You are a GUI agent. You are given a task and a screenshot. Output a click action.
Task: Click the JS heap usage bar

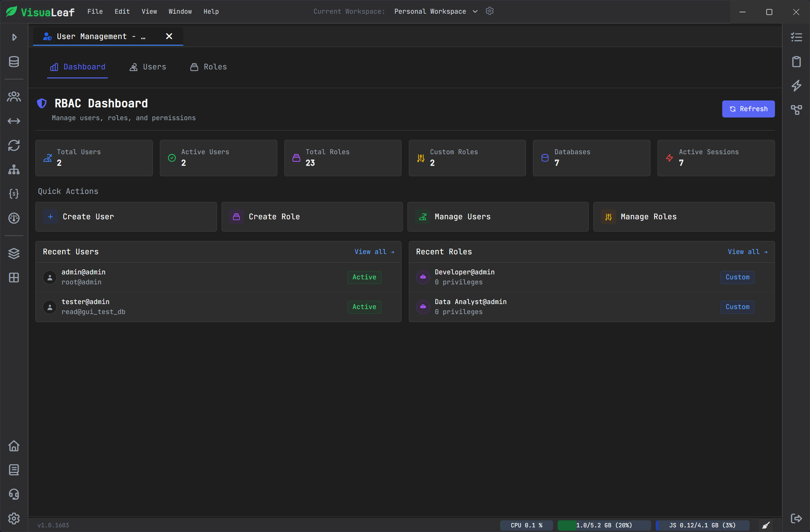point(702,525)
